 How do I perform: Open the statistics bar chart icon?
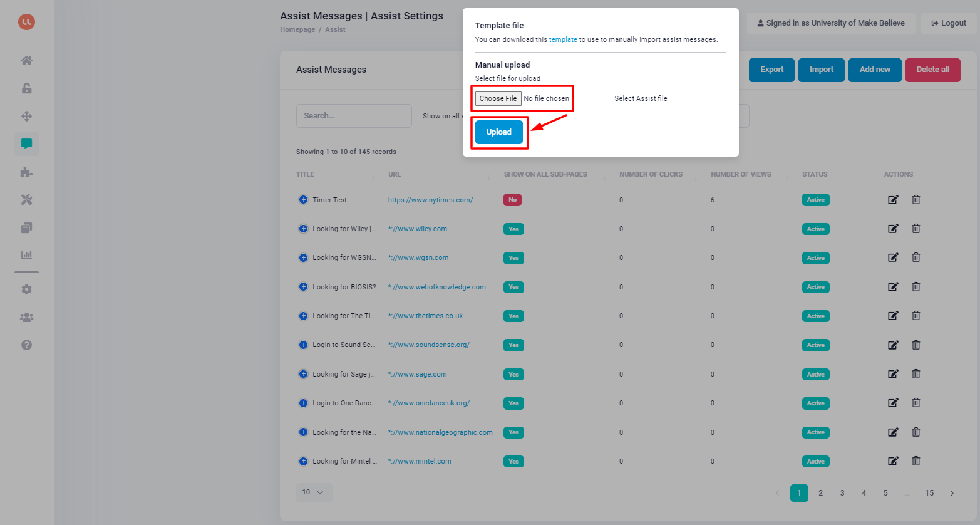pyautogui.click(x=26, y=255)
